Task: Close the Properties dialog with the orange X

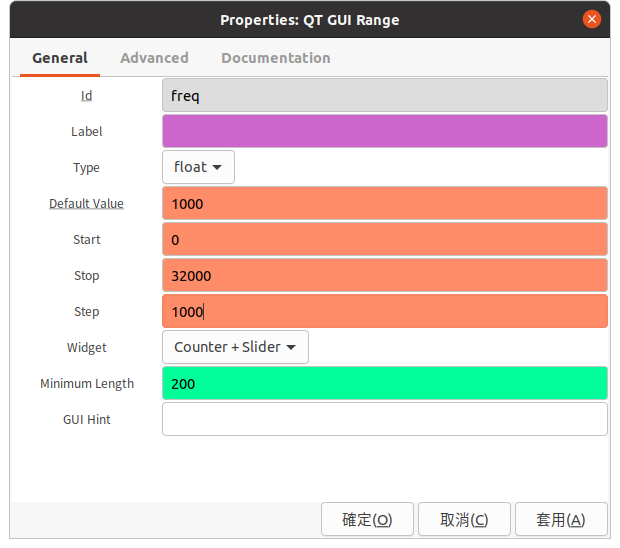Action: point(592,19)
